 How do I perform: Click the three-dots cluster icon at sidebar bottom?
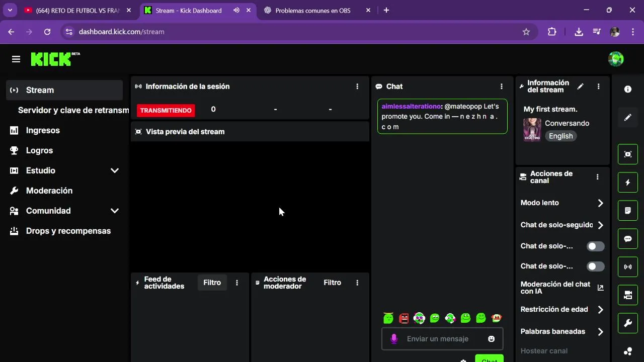coord(628,351)
